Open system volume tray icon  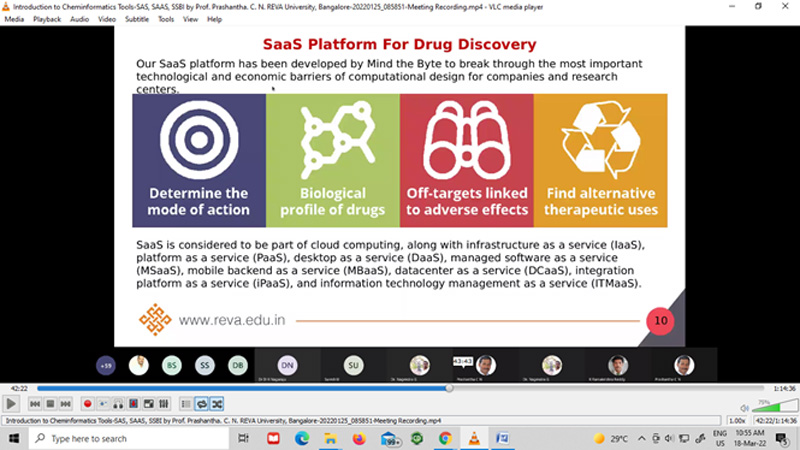pyautogui.click(x=669, y=439)
